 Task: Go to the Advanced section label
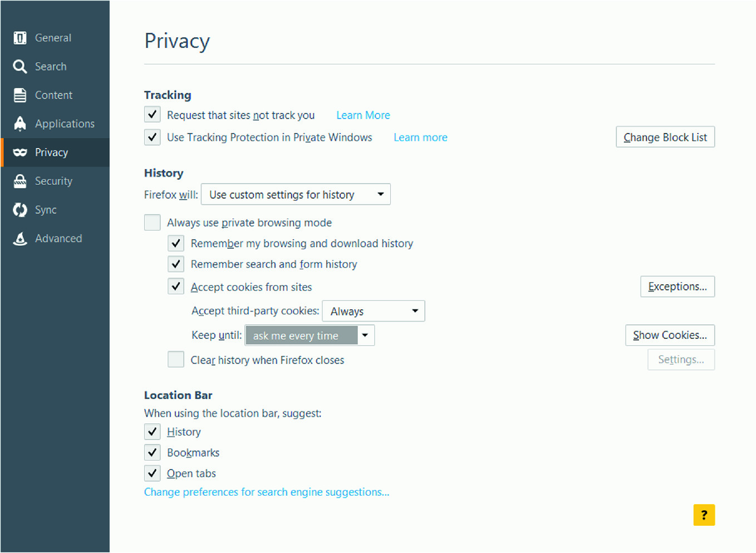[58, 238]
